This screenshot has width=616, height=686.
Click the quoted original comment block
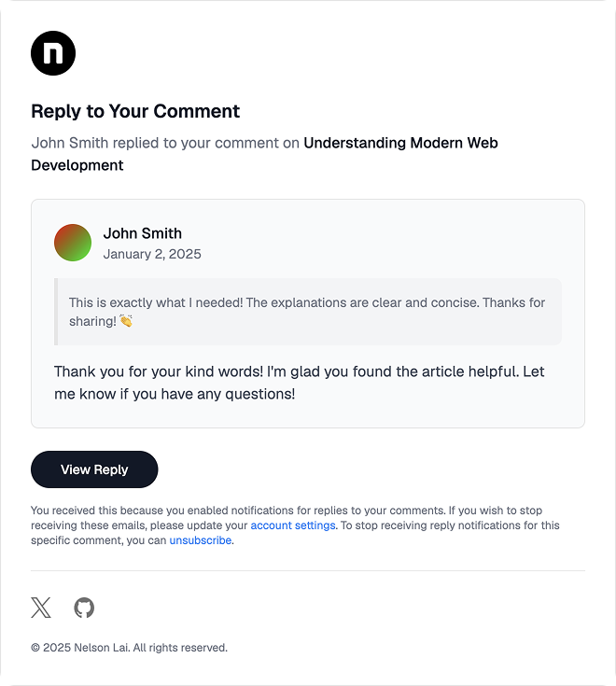click(308, 312)
